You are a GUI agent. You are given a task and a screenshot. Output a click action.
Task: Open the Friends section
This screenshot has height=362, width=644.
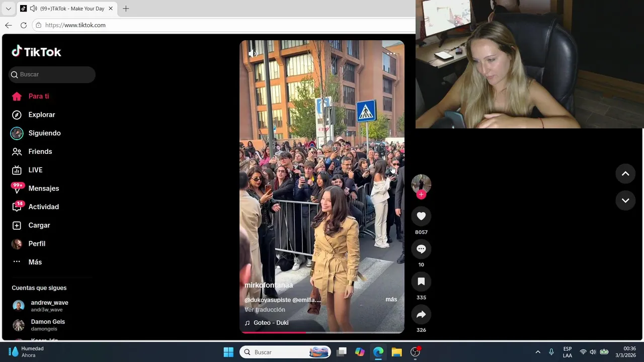pyautogui.click(x=32, y=151)
